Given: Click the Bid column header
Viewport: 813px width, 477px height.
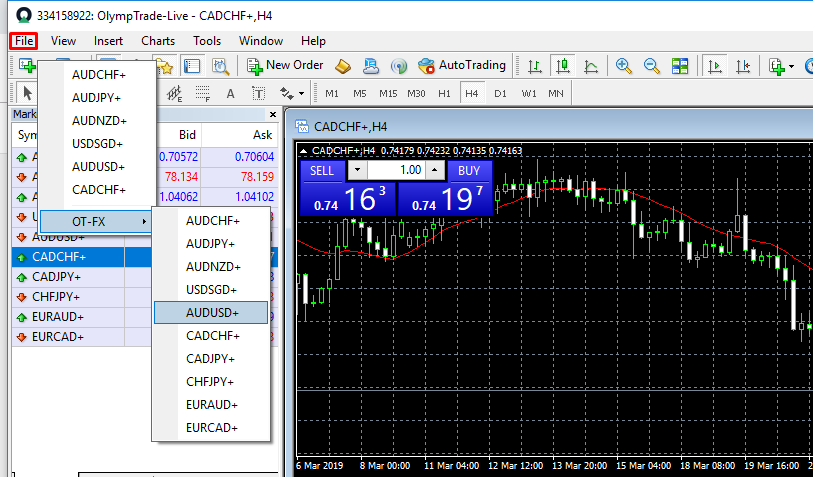Looking at the screenshot, I should 178,135.
